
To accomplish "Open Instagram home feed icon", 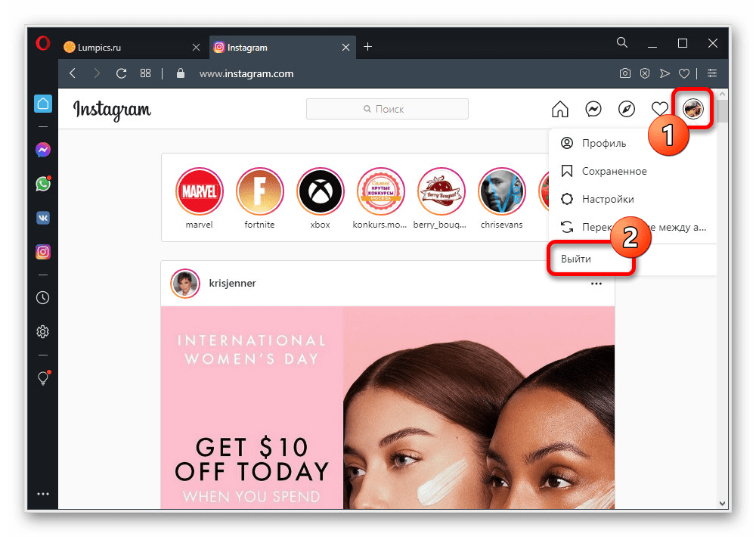I will (559, 110).
